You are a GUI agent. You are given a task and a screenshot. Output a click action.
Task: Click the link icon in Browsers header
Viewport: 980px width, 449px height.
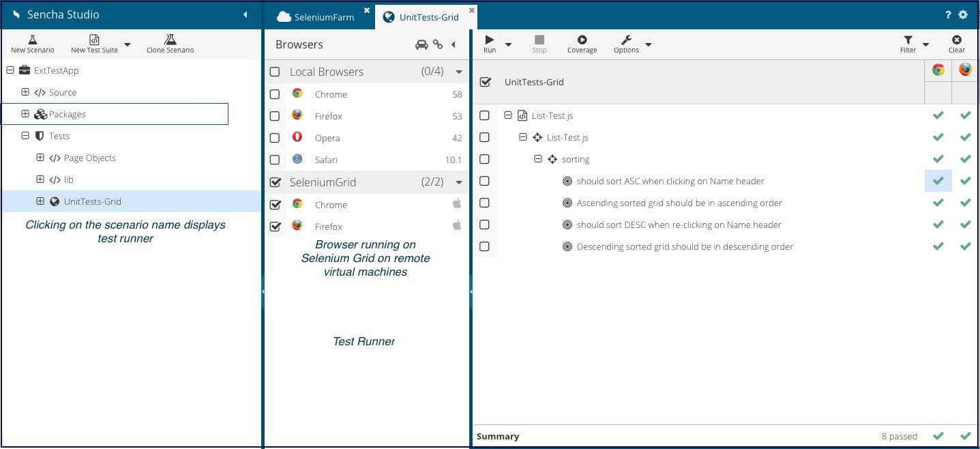click(x=438, y=44)
